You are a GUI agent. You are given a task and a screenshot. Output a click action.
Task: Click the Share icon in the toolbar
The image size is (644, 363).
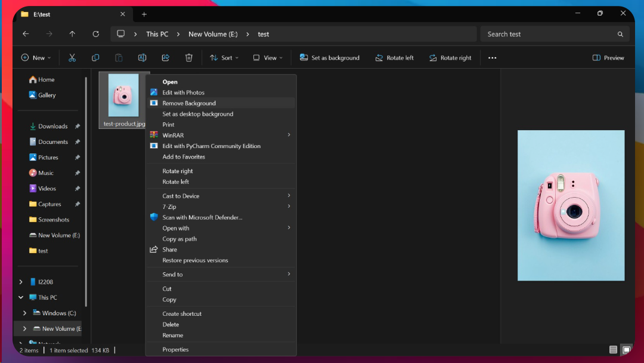click(x=166, y=57)
